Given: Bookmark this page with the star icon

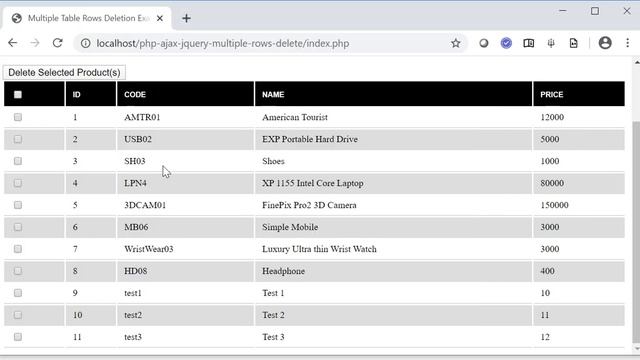Looking at the screenshot, I should [x=456, y=43].
